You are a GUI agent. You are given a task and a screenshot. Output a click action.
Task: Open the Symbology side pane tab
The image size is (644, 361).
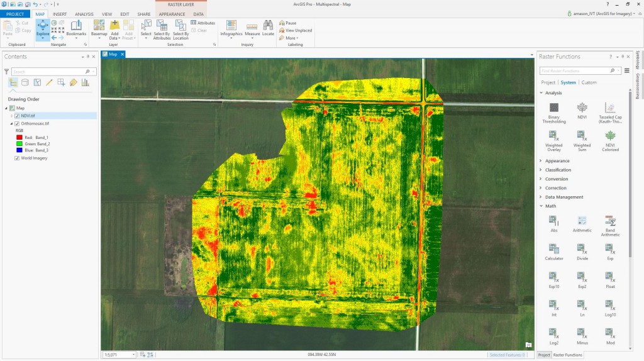[x=638, y=60]
